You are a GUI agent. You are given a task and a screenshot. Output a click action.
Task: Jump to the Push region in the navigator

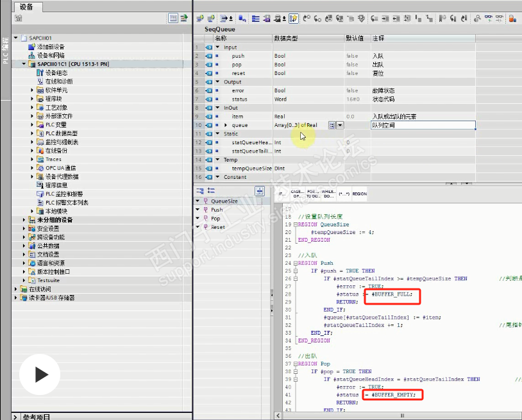(217, 210)
